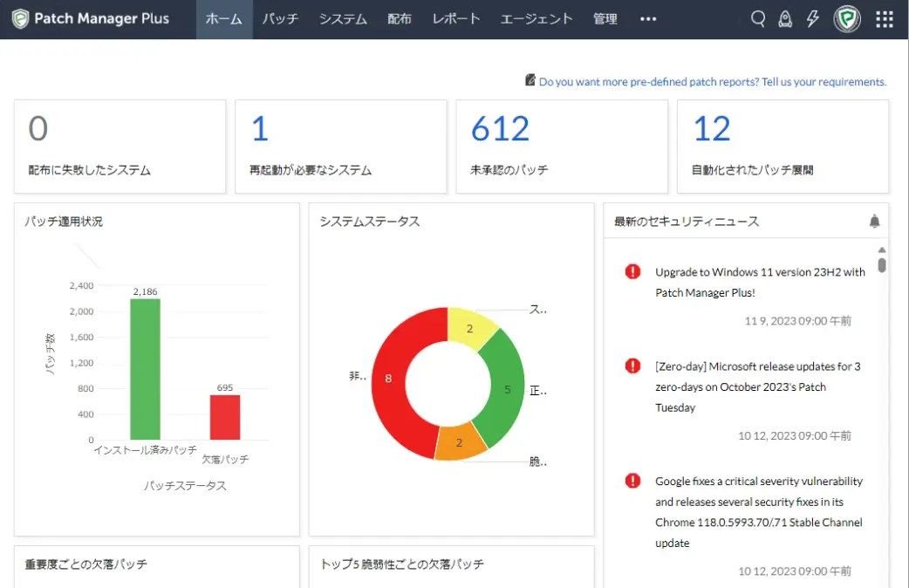The image size is (909, 588).
Task: Open the rocket quick-launch icon
Action: pos(785,19)
